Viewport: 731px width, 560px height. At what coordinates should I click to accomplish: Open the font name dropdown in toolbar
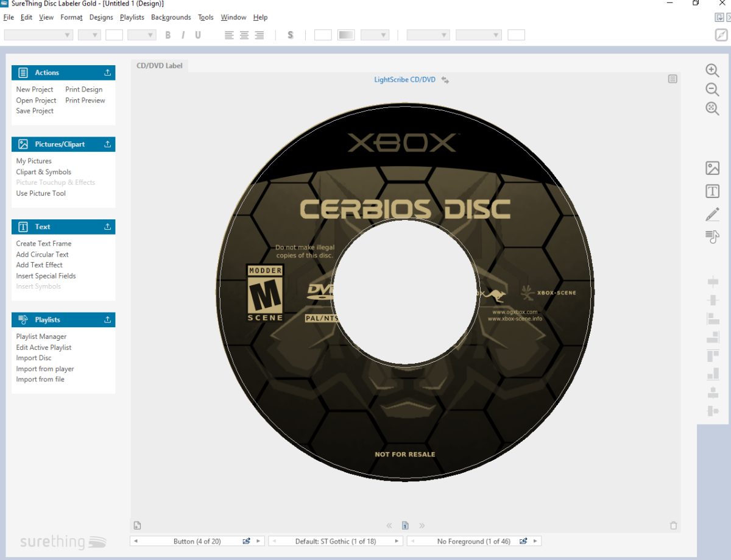38,35
